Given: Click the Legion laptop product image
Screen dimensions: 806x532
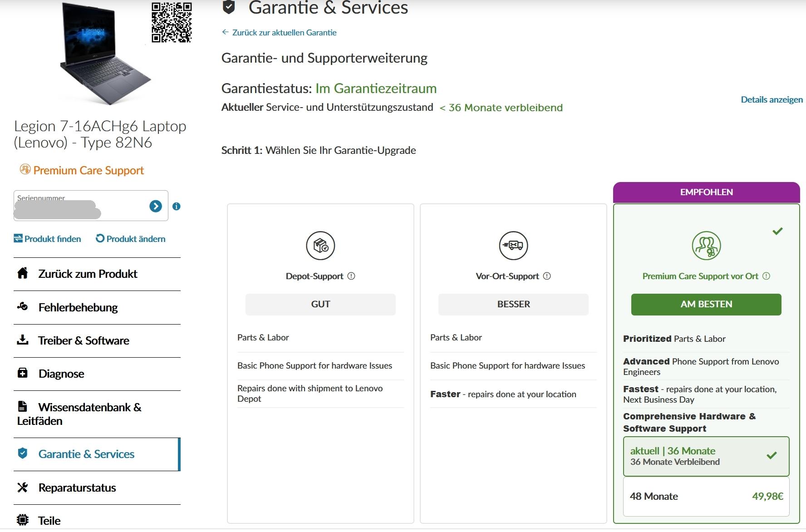Looking at the screenshot, I should point(105,54).
